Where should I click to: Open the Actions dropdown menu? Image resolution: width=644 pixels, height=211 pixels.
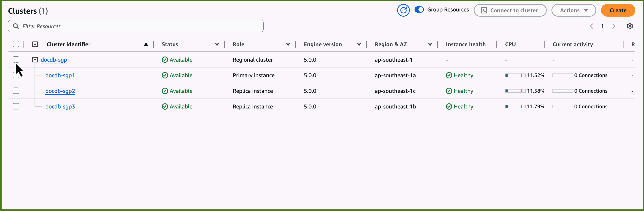(x=574, y=10)
